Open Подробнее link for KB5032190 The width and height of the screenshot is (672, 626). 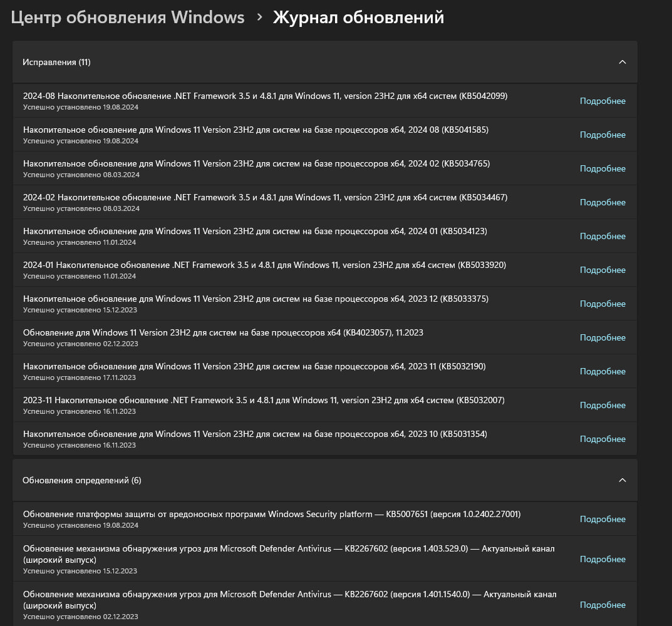tap(602, 371)
